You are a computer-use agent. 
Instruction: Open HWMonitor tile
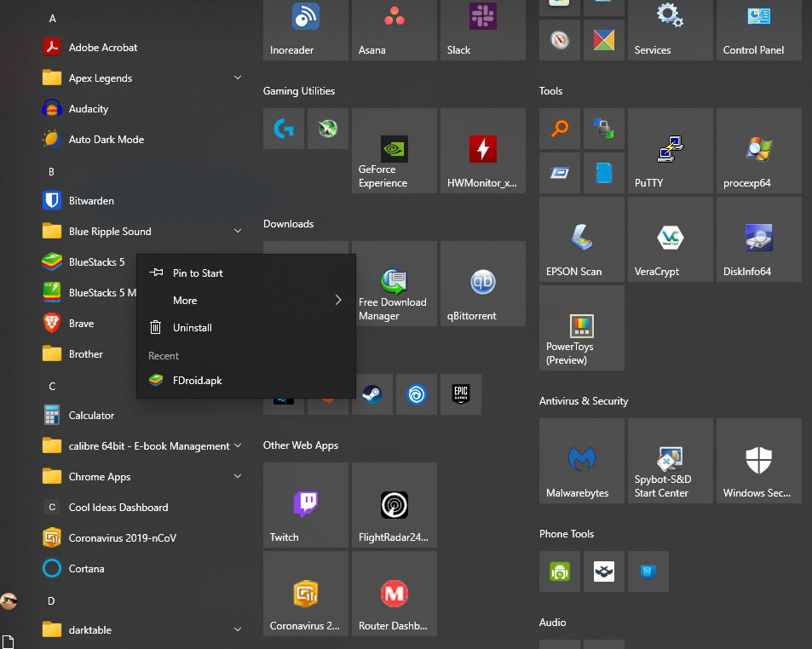coord(482,151)
